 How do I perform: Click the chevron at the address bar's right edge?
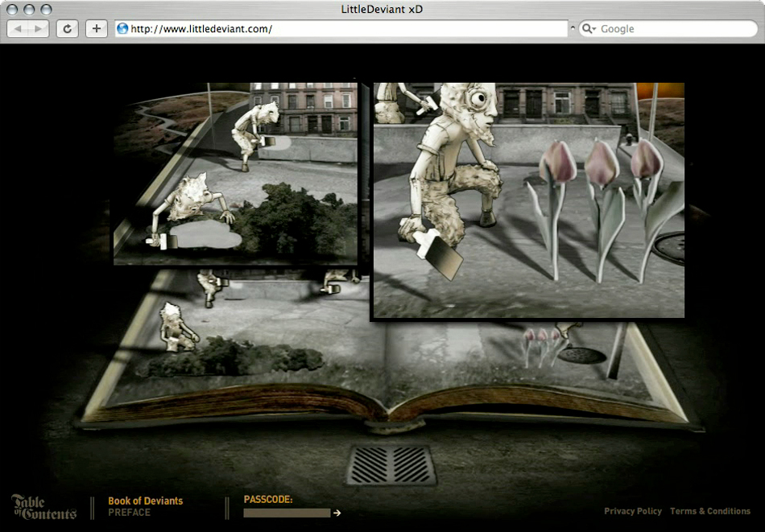click(x=572, y=26)
